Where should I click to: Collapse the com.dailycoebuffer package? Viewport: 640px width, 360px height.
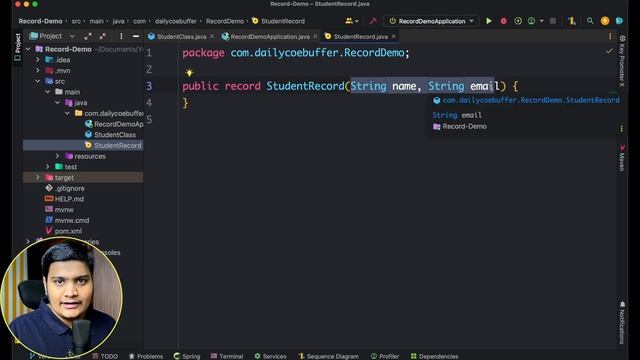coord(67,113)
